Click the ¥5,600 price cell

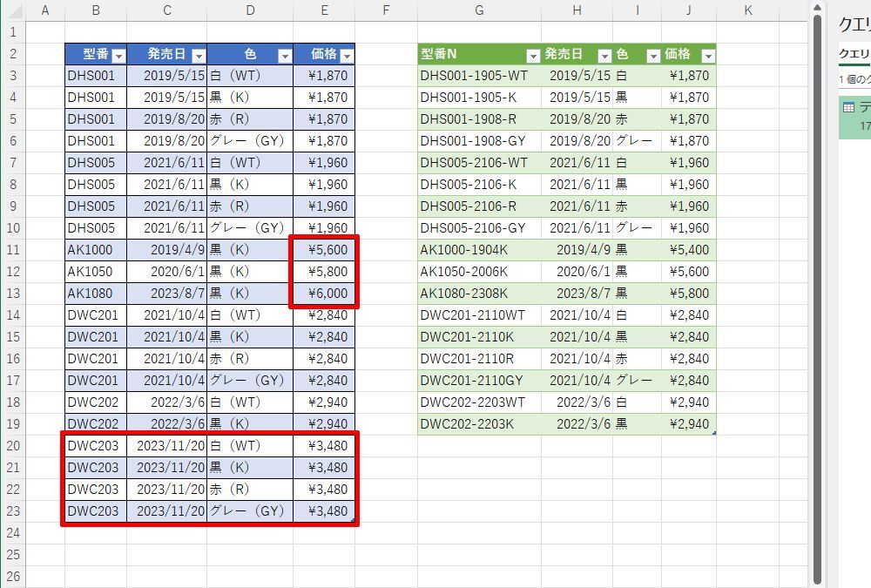click(x=322, y=250)
